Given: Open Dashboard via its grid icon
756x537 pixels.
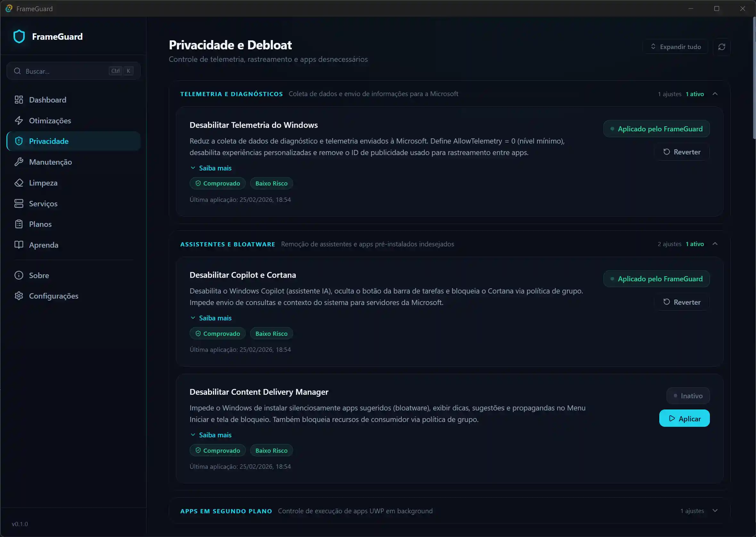Looking at the screenshot, I should click(x=19, y=100).
